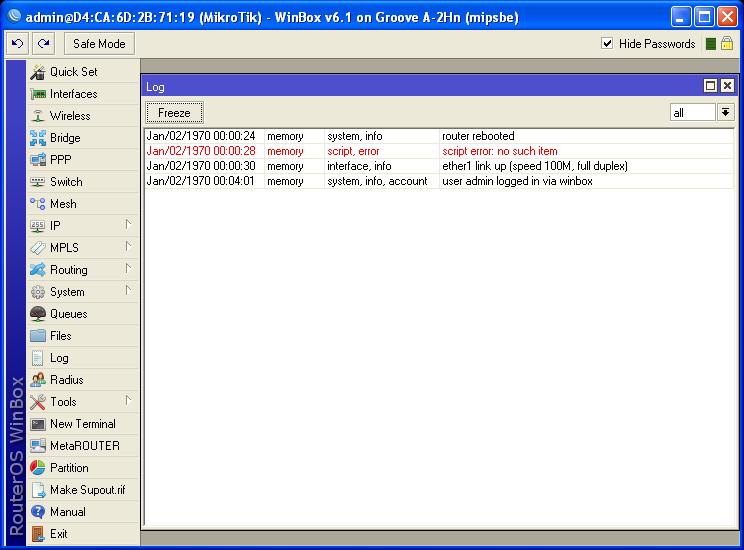
Task: Click the Routing menu icon
Action: pyautogui.click(x=38, y=270)
